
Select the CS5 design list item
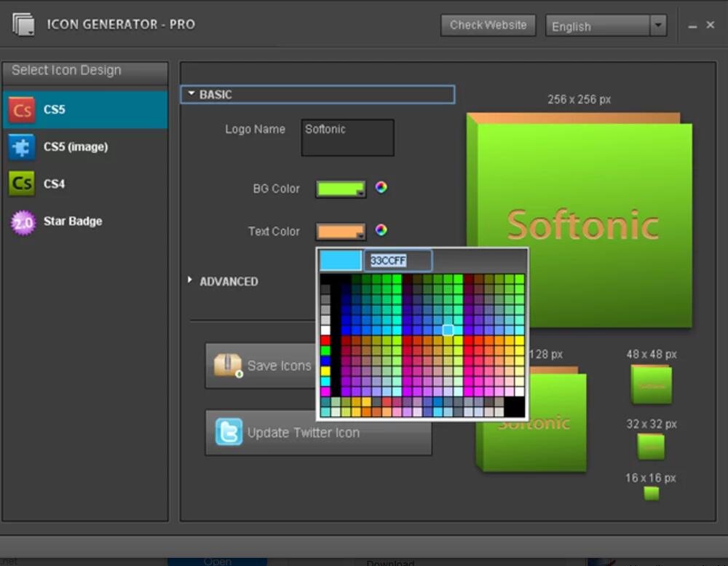coord(85,110)
